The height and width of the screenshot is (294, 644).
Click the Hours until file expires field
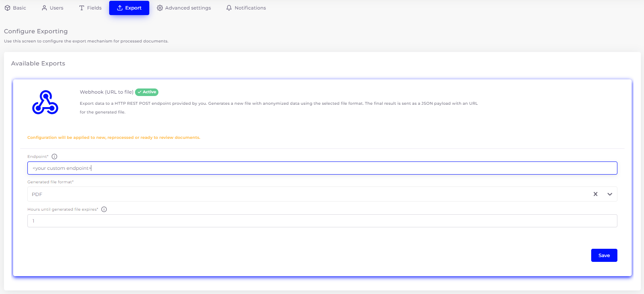[322, 221]
